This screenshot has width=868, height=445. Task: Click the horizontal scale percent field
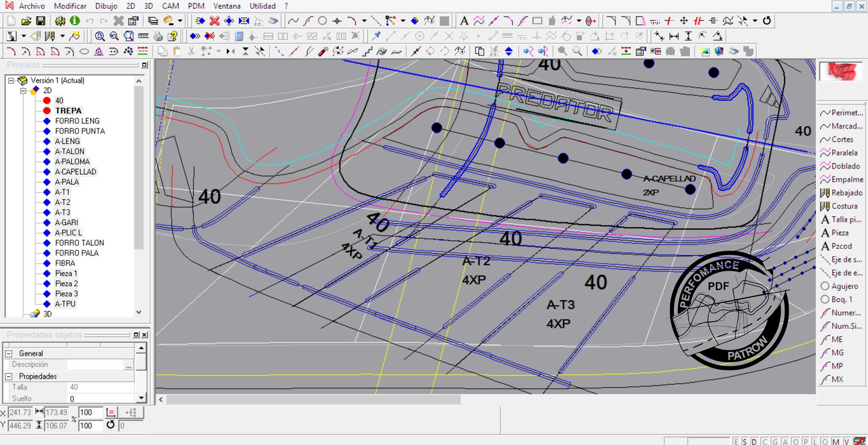(90, 413)
